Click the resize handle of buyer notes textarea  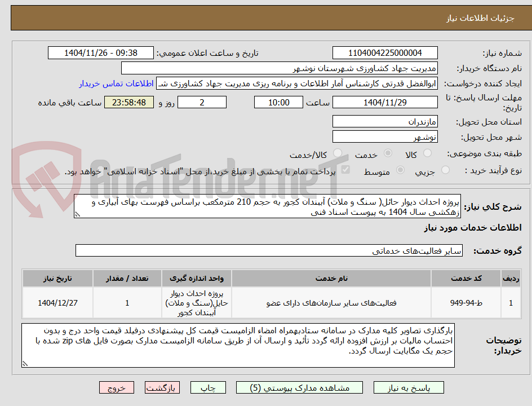pyautogui.click(x=25, y=364)
